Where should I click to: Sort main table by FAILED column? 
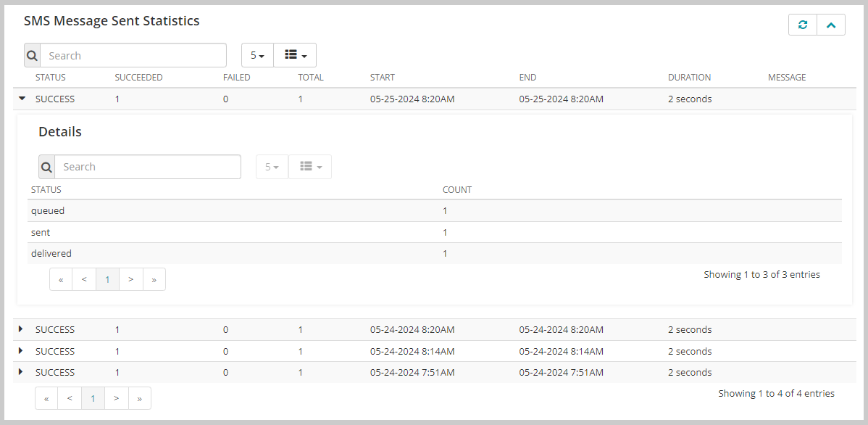237,78
